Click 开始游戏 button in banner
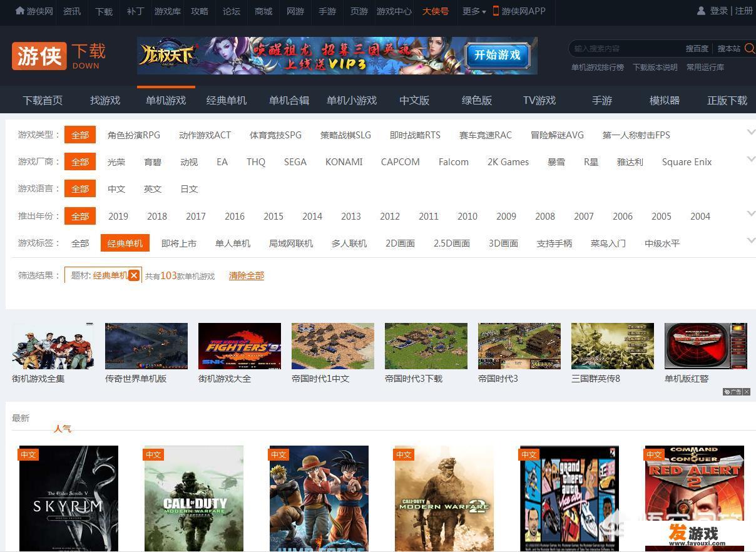Viewport: 756px width, 552px height. tap(498, 55)
